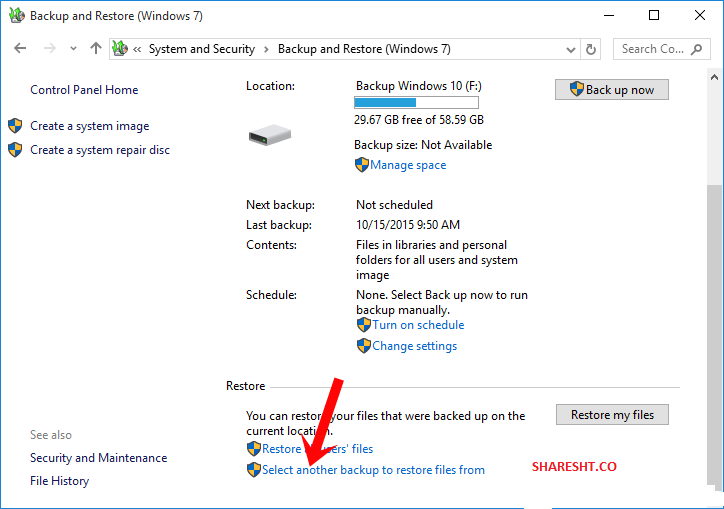The height and width of the screenshot is (509, 724).
Task: Click the vertical scrollbar thumb
Action: coord(714,334)
